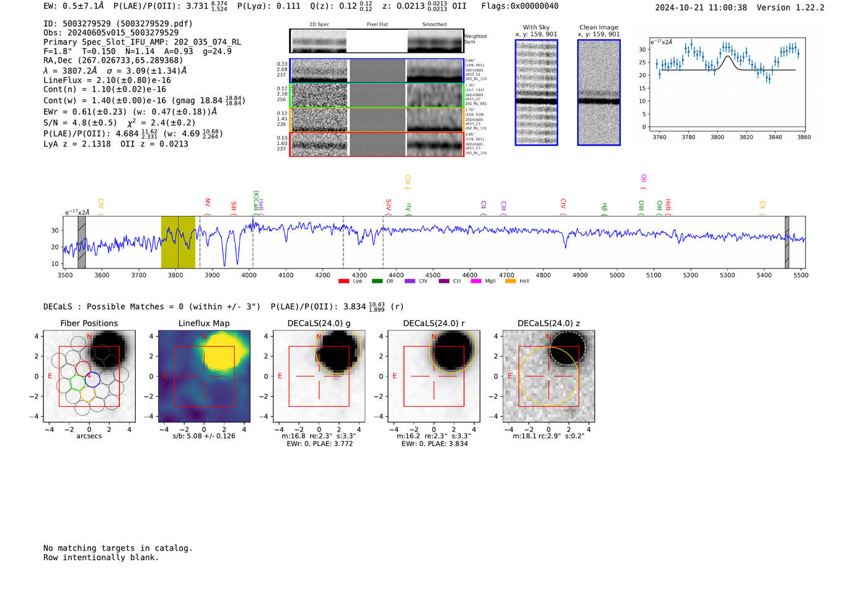868x591 pixels.
Task: Click the blue fiber circle in Fiber Positions
Action: coord(92,379)
